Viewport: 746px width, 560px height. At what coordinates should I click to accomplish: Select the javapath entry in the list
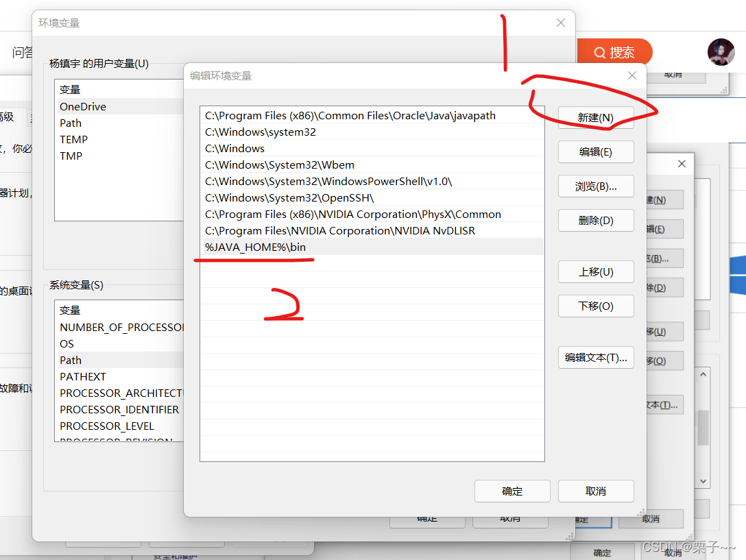click(372, 116)
